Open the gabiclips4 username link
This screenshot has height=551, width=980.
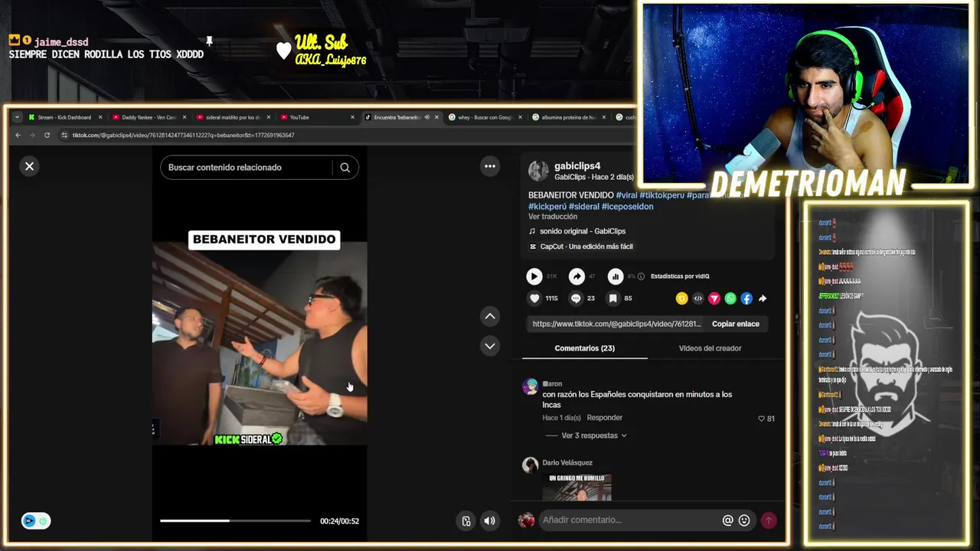tap(577, 166)
